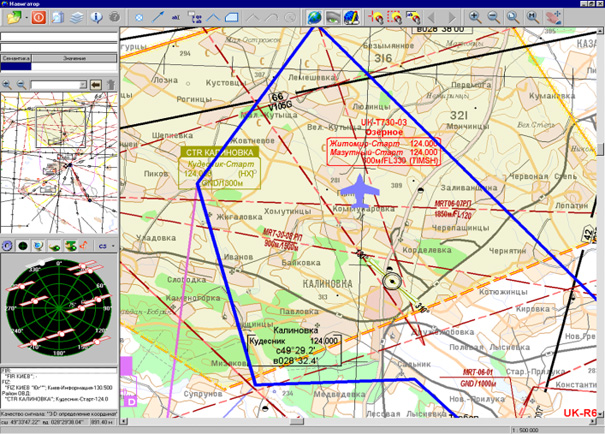Click the round compass icon in GPS toolbar
The height and width of the screenshot is (434, 605).
point(7,245)
